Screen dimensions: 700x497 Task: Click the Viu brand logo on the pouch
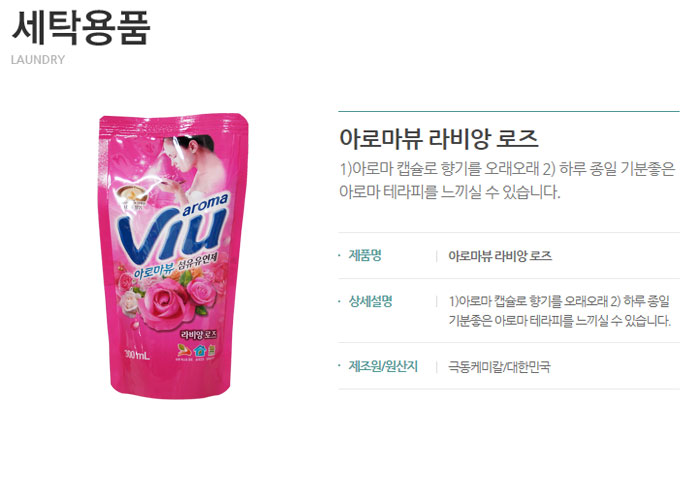[173, 234]
